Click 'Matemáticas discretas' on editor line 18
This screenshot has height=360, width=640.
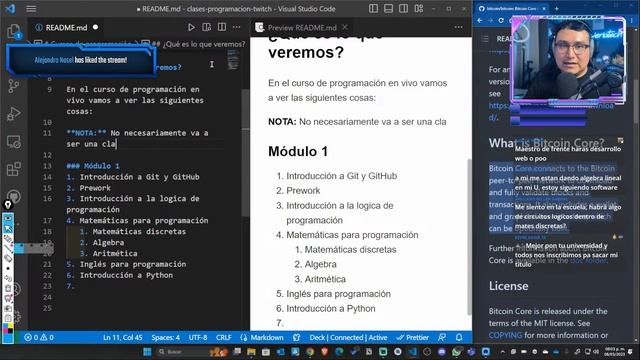click(139, 231)
